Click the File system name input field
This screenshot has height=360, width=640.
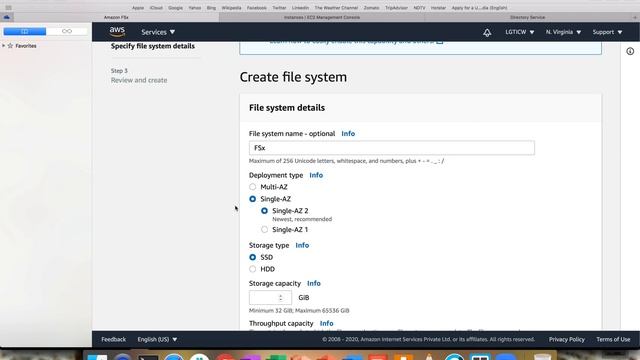coord(392,148)
